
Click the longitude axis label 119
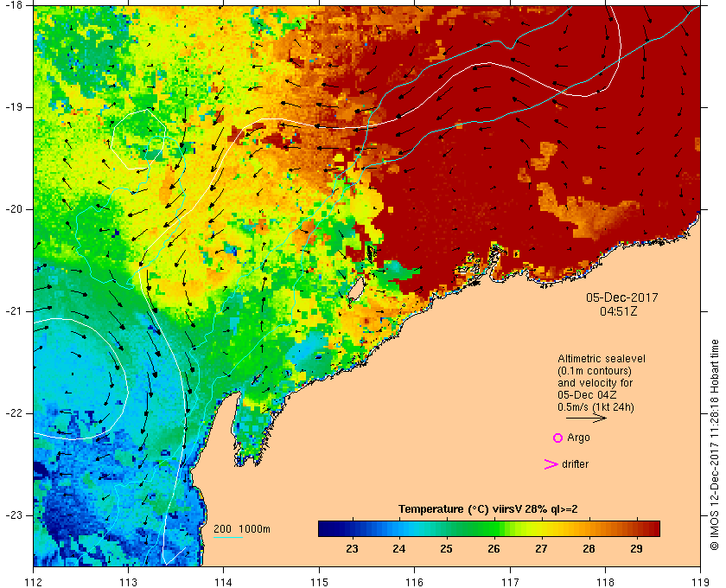[x=700, y=581]
